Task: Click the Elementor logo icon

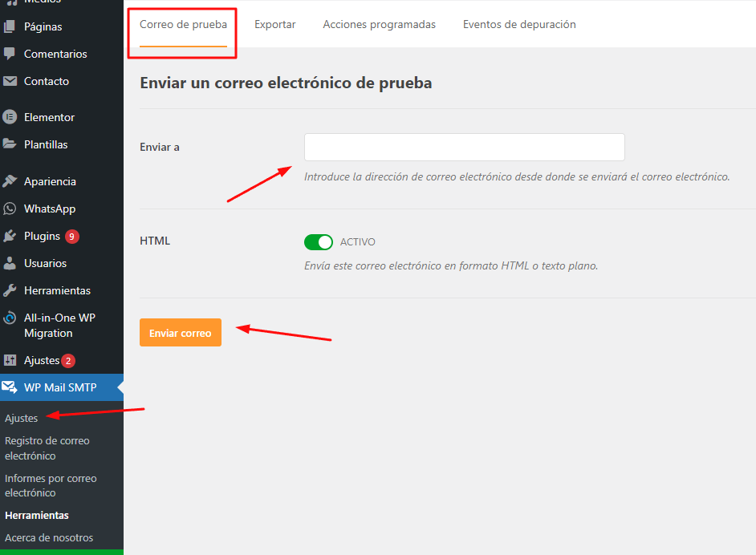Action: point(10,117)
